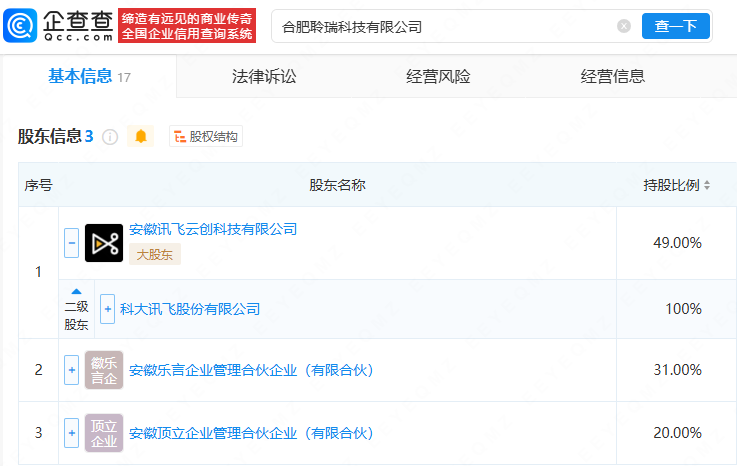Viewport: 737px width, 466px height.
Task: Expand 科大讯飞股份有限公司 sub-shareholder
Action: [108, 309]
